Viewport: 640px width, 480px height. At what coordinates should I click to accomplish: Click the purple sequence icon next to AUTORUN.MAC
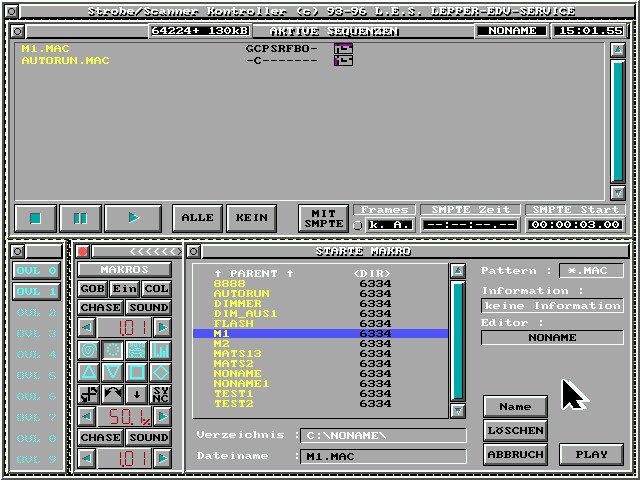pyautogui.click(x=343, y=61)
